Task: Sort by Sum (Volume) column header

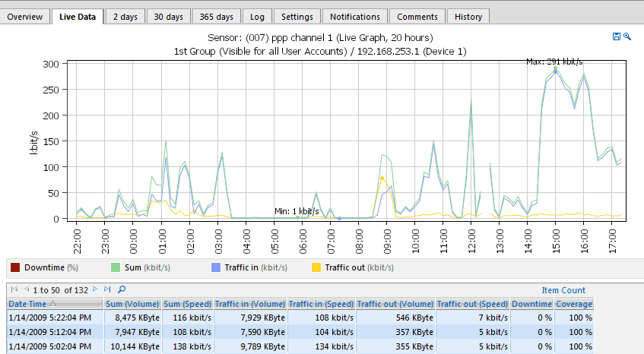Action: (x=132, y=304)
